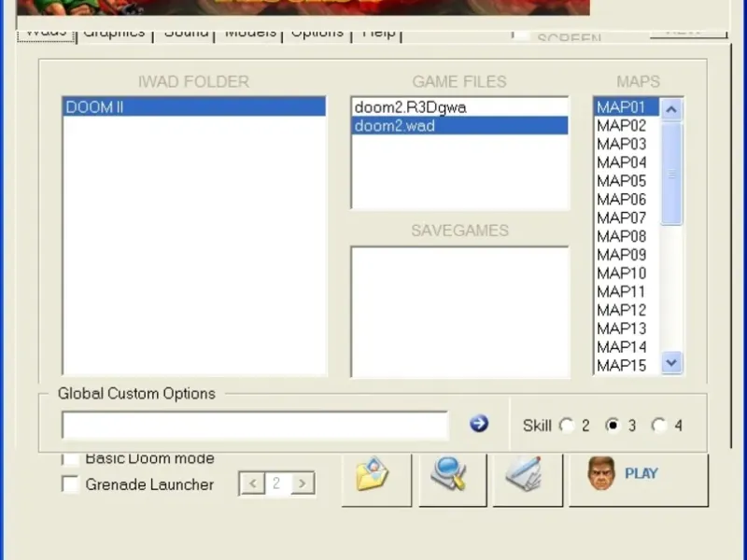The height and width of the screenshot is (560, 747).
Task: Switch to the Options tab
Action: click(x=317, y=35)
